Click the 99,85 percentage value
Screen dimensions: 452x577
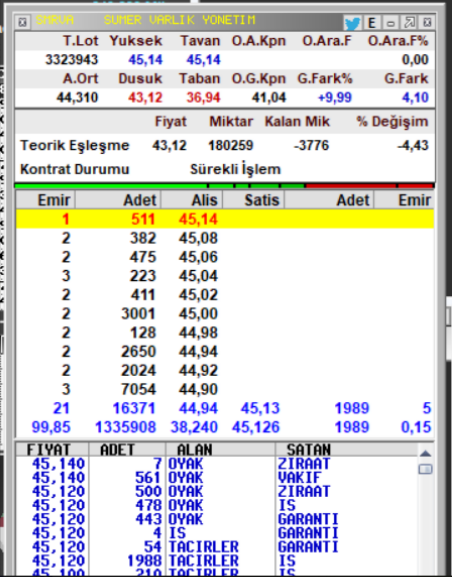[x=51, y=427]
